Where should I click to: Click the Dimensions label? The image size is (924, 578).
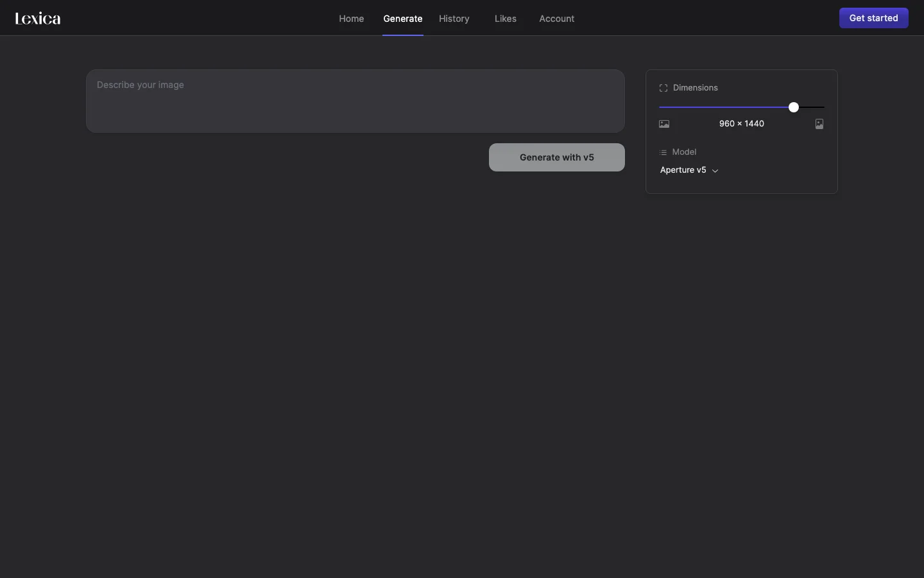[x=696, y=88]
